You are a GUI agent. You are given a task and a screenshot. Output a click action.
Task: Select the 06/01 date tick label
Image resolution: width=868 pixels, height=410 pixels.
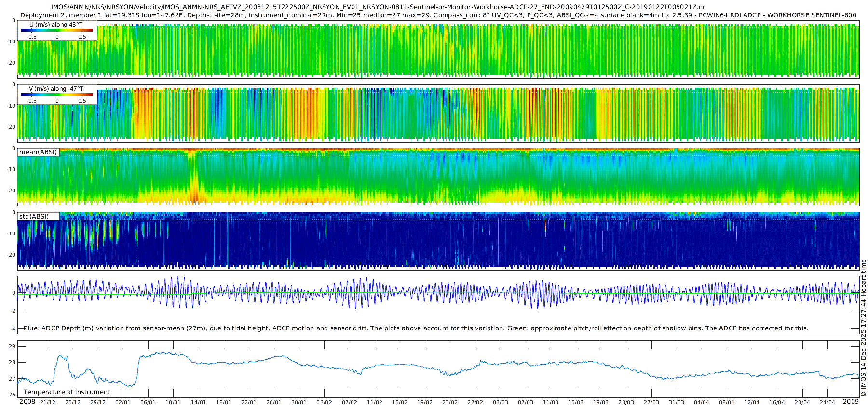(x=148, y=403)
